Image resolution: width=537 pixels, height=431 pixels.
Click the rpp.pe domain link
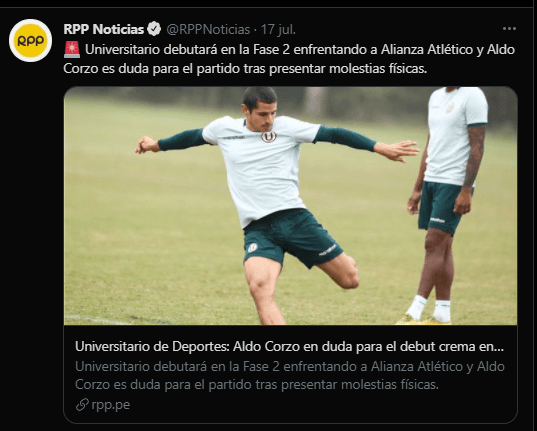(111, 405)
